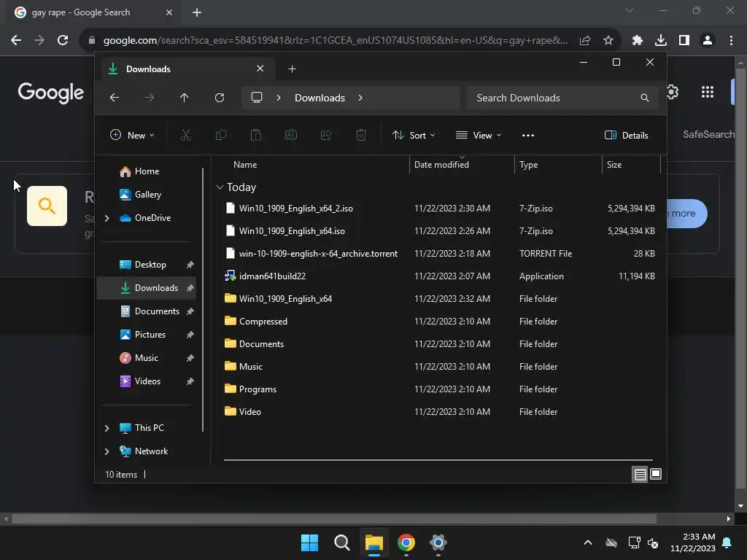Screen dimensions: 747x560
Task: Open Chrome downloads icon
Action: [660, 40]
